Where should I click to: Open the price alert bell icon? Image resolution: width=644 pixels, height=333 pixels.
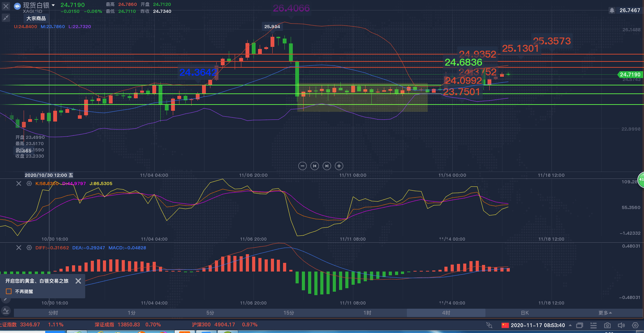tap(612, 10)
